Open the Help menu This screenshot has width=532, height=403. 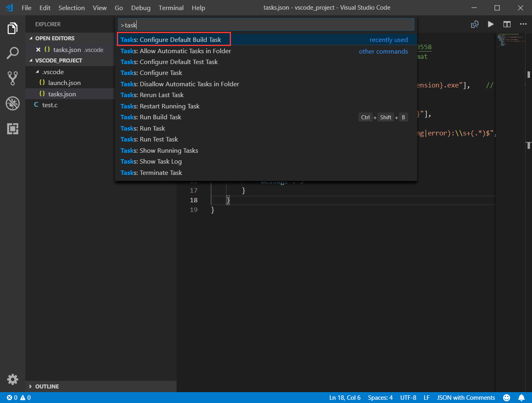coord(198,8)
